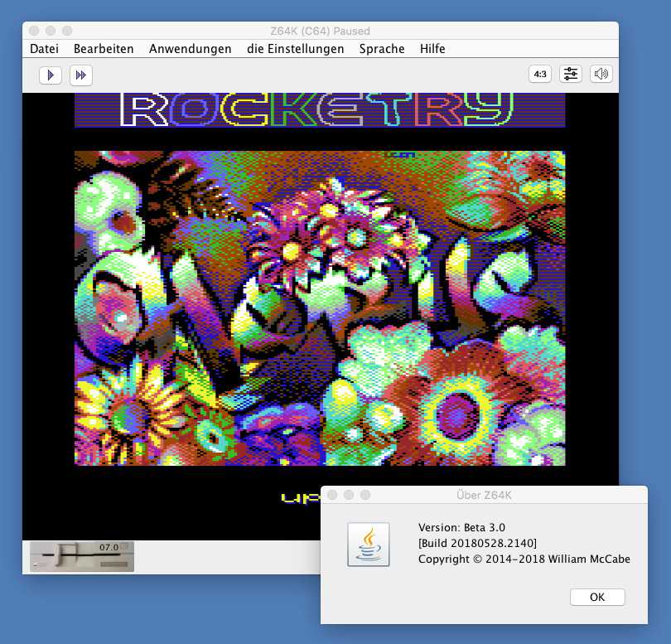This screenshot has width=671, height=644.
Task: Click the Über Z64K dialog title
Action: click(x=484, y=495)
